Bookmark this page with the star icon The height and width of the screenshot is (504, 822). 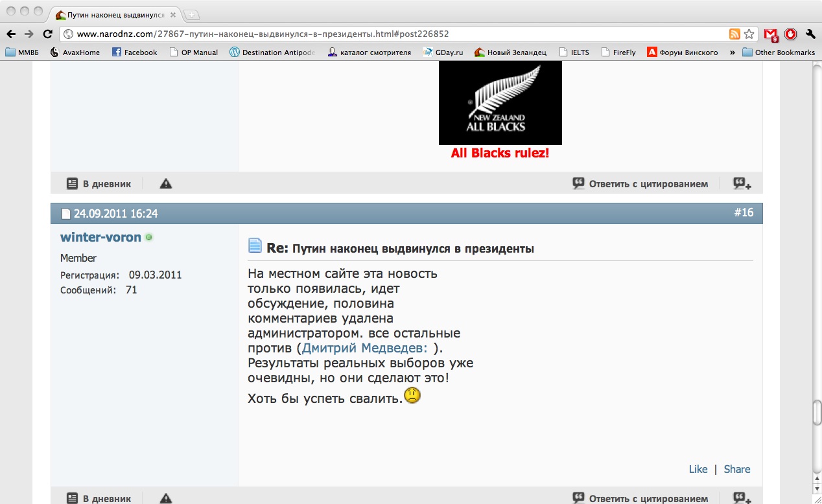pos(749,34)
